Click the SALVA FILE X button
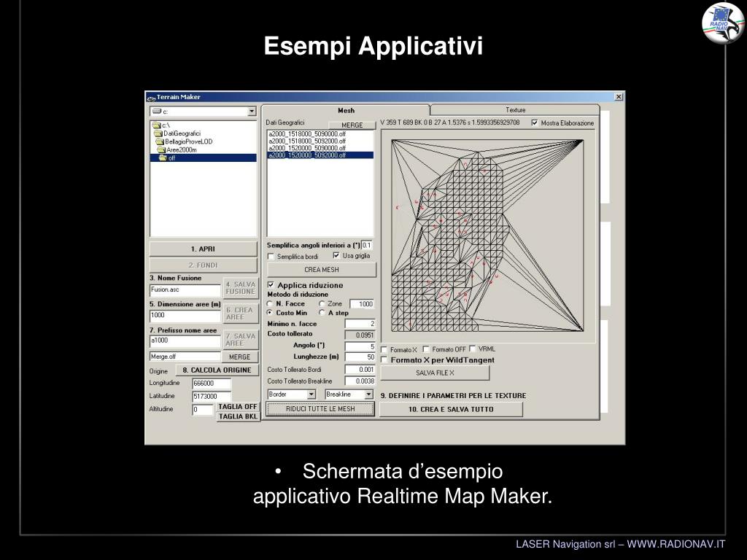Image resolution: width=747 pixels, height=560 pixels. [x=435, y=373]
